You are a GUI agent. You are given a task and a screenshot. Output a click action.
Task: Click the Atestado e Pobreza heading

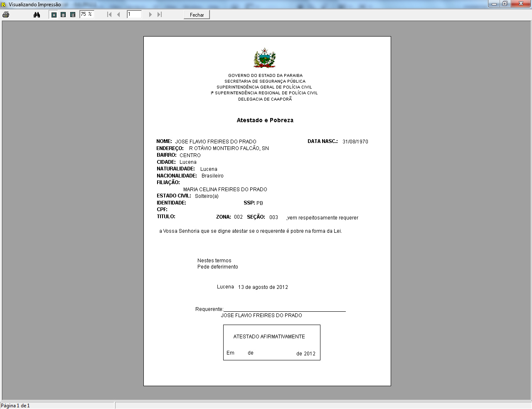(x=265, y=120)
